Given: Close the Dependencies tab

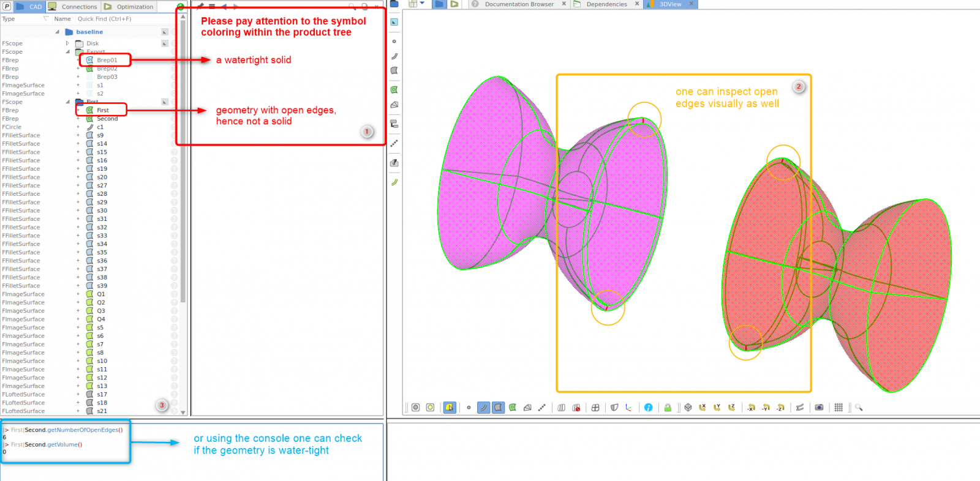Looking at the screenshot, I should pos(637,4).
